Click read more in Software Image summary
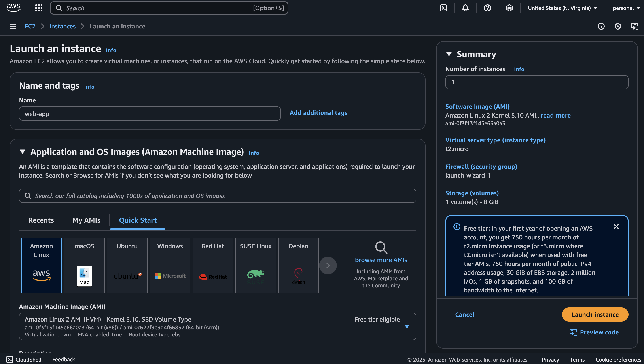 coord(555,115)
